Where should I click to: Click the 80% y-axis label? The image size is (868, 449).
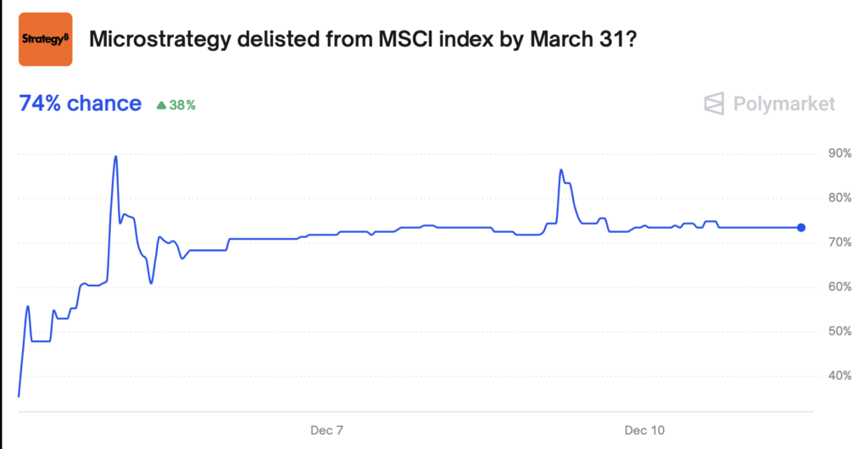(x=840, y=198)
